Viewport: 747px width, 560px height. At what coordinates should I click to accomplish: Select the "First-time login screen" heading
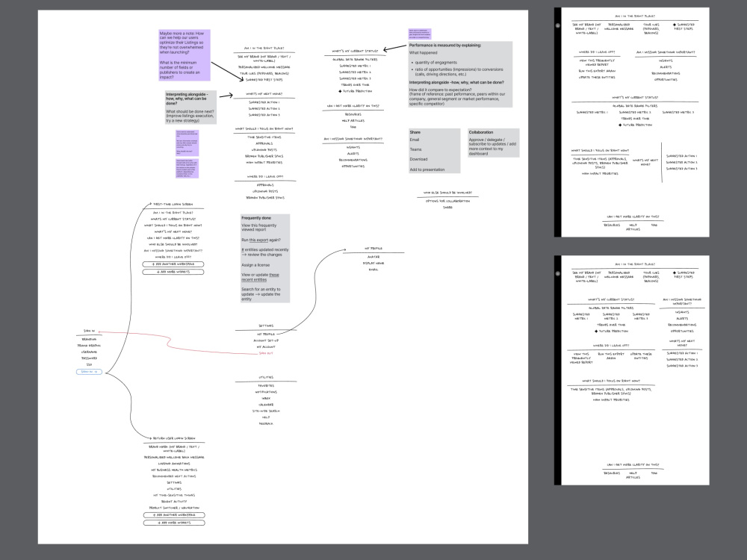coord(173,205)
